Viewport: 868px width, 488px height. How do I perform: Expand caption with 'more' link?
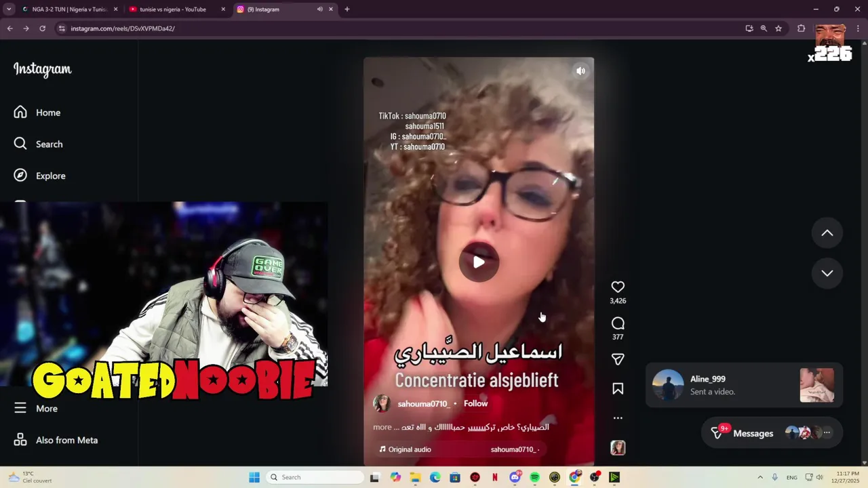click(382, 427)
